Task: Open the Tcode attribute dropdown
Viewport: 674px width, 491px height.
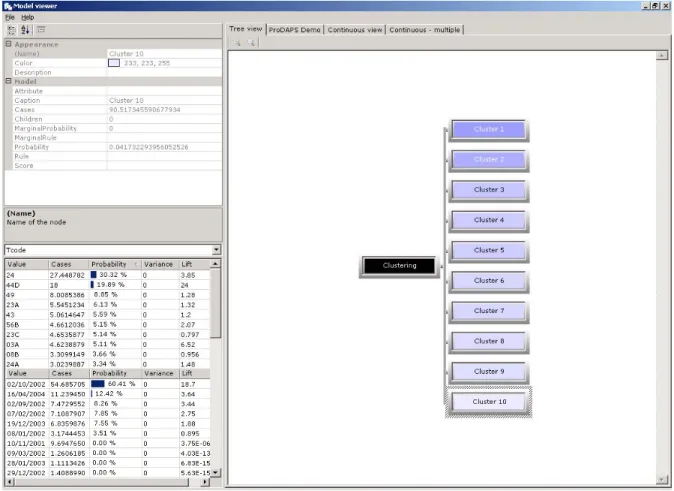Action: [216, 250]
